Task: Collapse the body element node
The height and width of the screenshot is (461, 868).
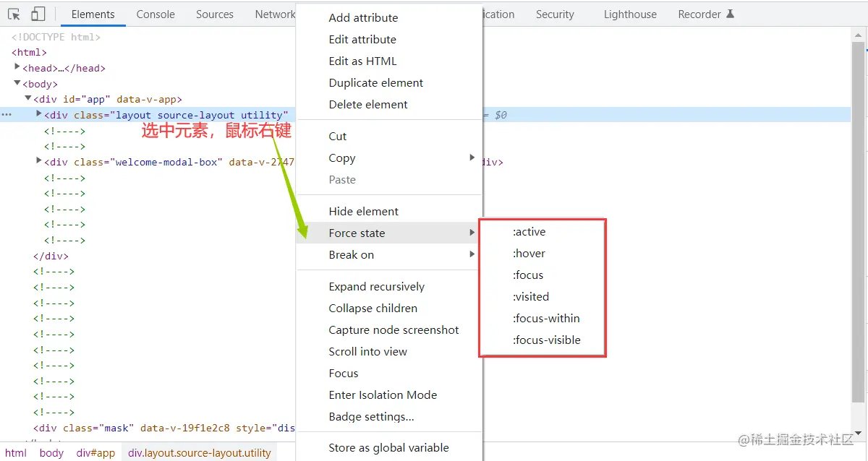Action: tap(18, 83)
